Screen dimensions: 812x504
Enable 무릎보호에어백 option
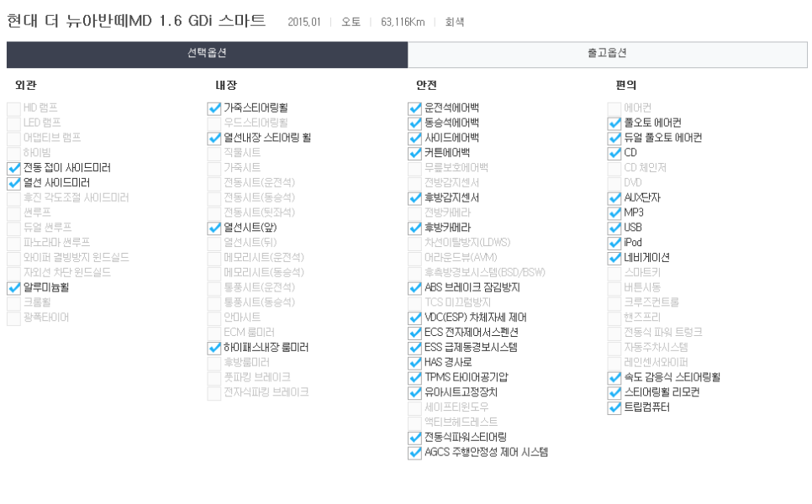pyautogui.click(x=414, y=169)
